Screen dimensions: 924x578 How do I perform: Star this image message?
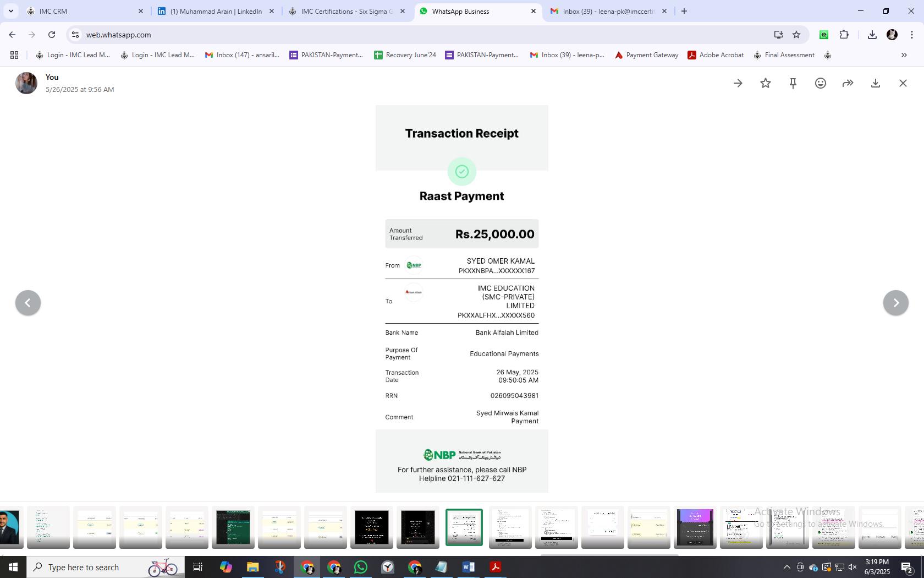[766, 83]
